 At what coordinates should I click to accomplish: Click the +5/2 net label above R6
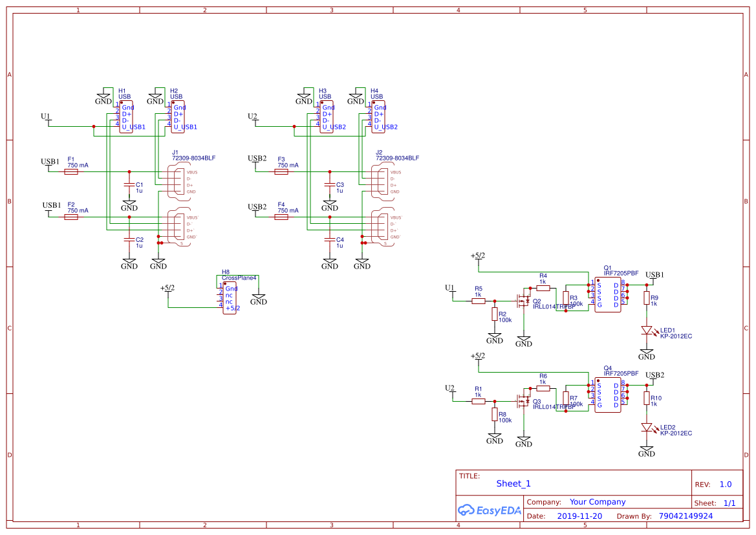pos(478,356)
